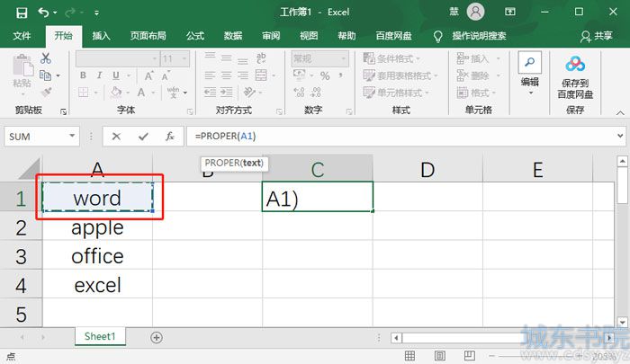Click the Percent Style icon
Viewport: 630px width, 364px height.
[x=325, y=75]
